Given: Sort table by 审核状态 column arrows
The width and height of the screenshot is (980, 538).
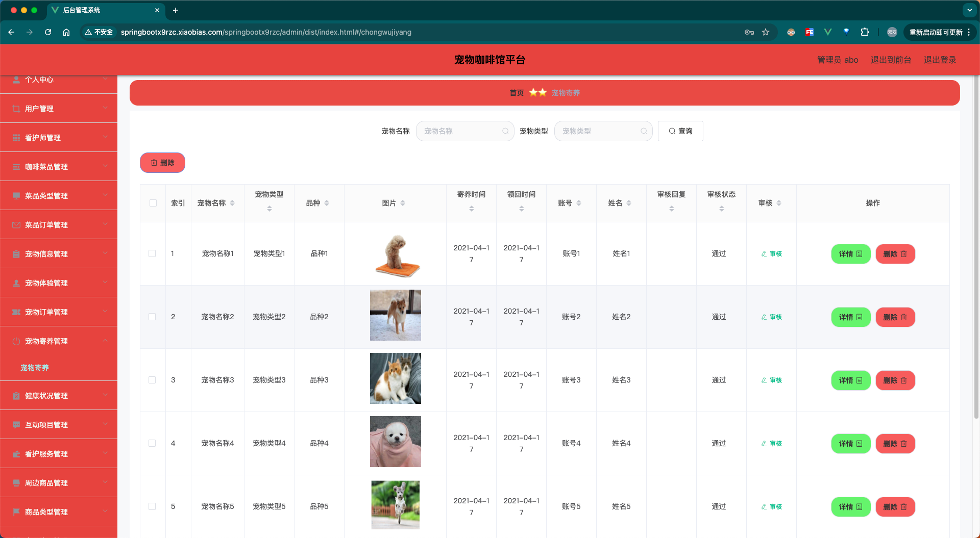Looking at the screenshot, I should pyautogui.click(x=722, y=209).
